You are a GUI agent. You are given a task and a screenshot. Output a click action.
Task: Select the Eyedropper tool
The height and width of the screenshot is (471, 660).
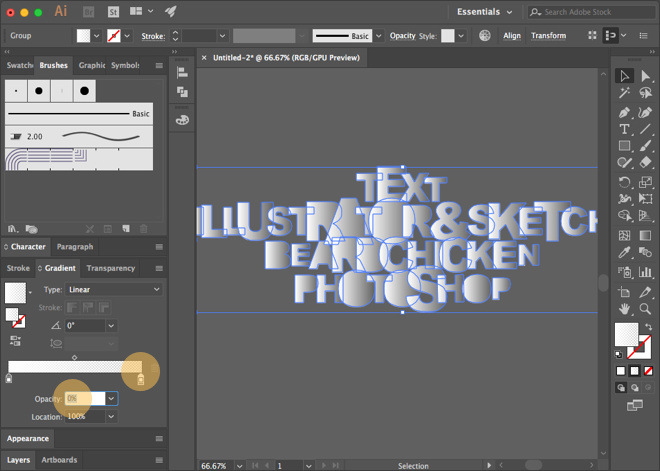624,252
